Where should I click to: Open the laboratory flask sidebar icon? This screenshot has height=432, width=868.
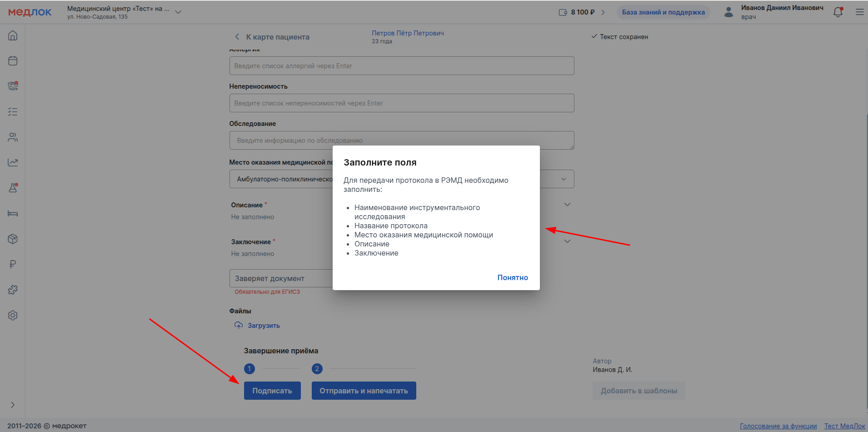click(x=13, y=188)
